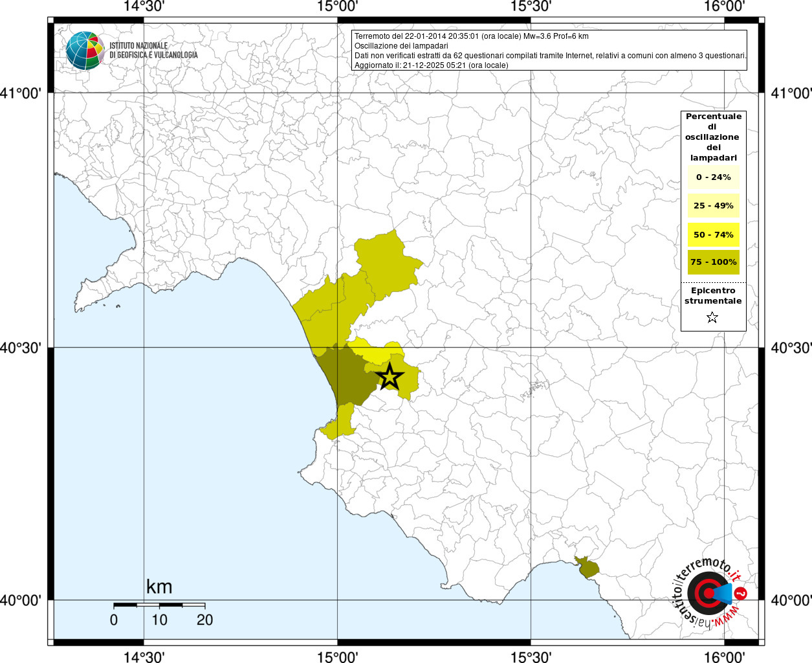Image resolution: width=812 pixels, height=663 pixels.
Task: Click the INGV globe logo
Action: pos(85,51)
